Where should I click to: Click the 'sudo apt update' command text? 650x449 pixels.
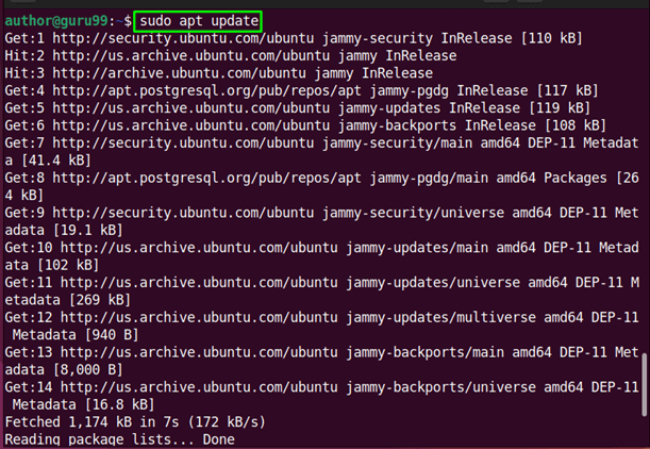199,21
